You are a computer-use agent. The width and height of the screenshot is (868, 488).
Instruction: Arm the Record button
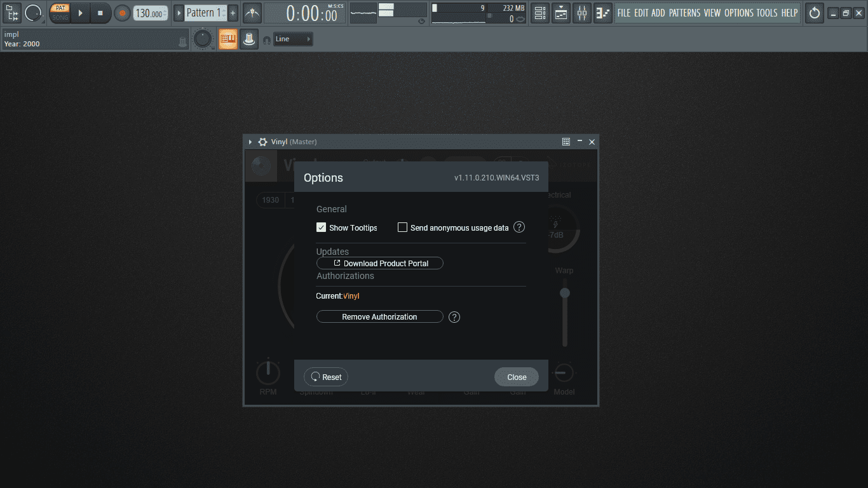tap(122, 13)
